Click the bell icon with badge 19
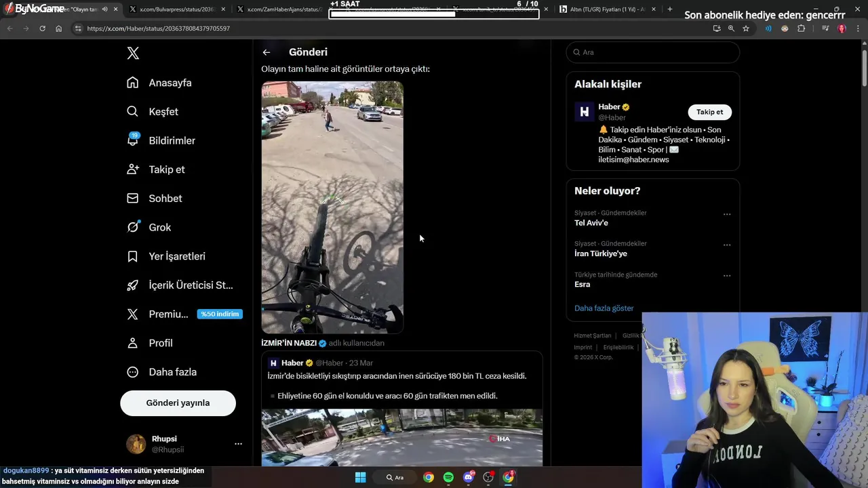Image resolution: width=868 pixels, height=488 pixels. [x=133, y=140]
